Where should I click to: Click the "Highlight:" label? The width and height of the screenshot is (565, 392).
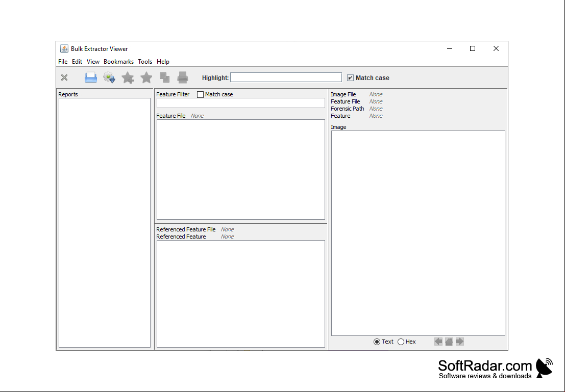click(215, 78)
